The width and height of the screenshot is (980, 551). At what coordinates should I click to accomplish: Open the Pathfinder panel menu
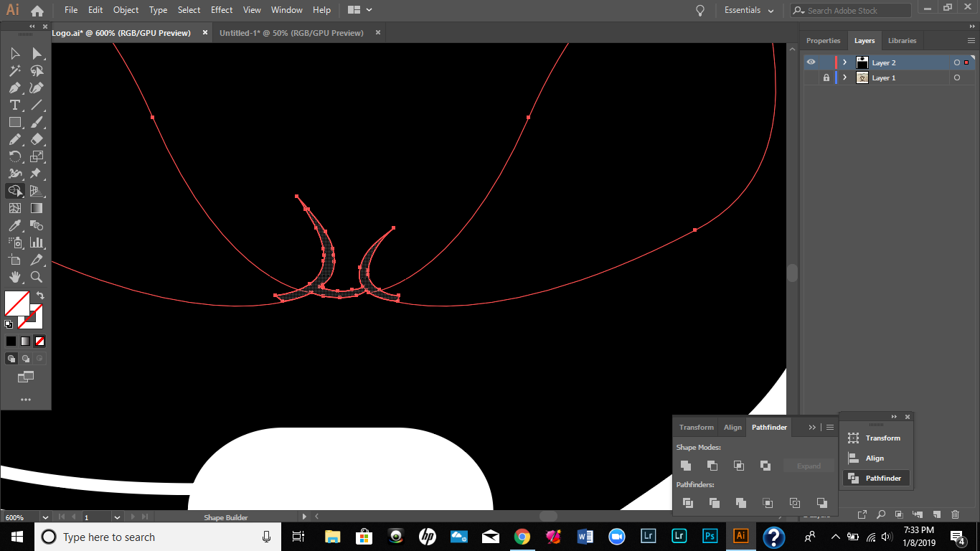pyautogui.click(x=830, y=427)
